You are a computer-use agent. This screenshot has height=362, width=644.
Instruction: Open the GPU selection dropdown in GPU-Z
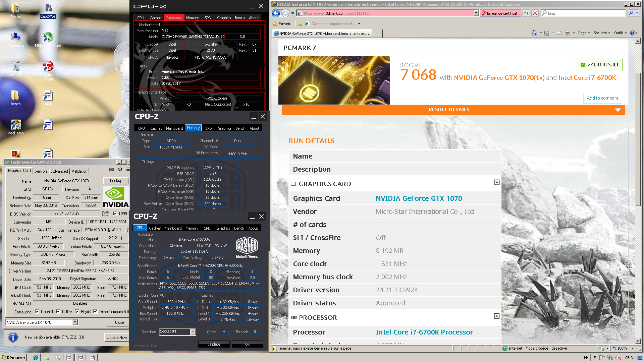(x=75, y=322)
